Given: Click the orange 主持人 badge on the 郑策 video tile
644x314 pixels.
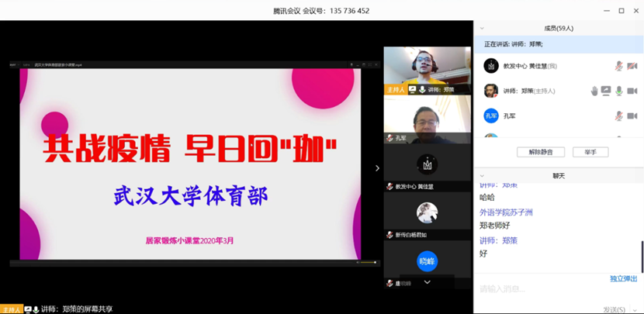Looking at the screenshot, I should 396,89.
